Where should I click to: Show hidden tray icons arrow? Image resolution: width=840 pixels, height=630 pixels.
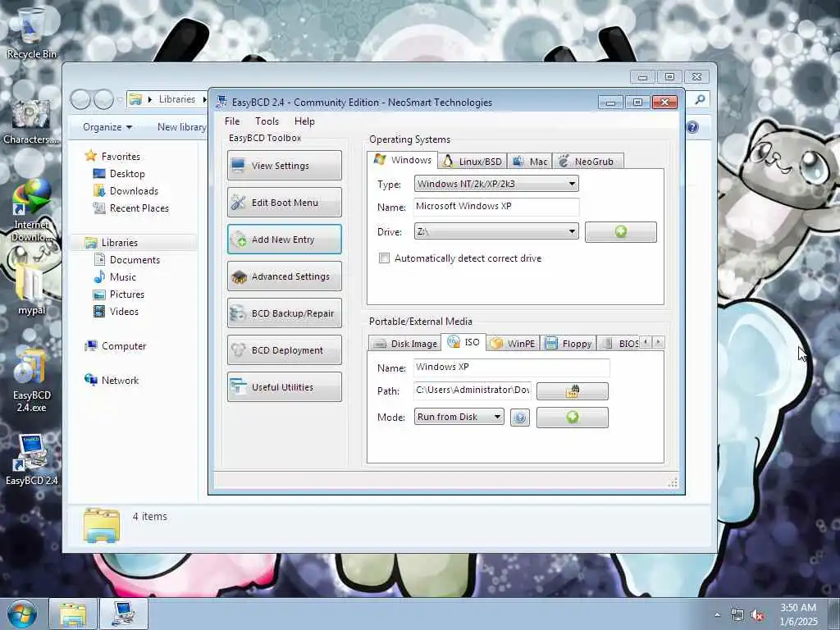pos(717,615)
